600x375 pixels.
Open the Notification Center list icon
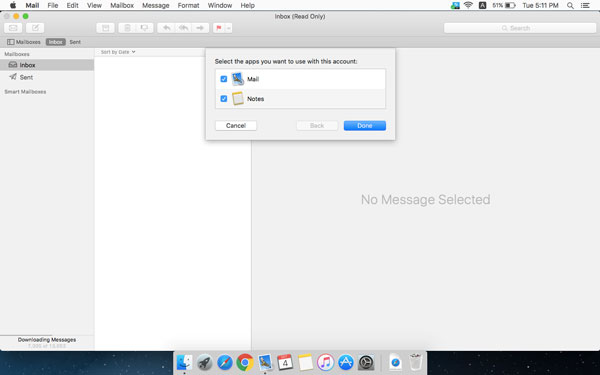pyautogui.click(x=585, y=5)
